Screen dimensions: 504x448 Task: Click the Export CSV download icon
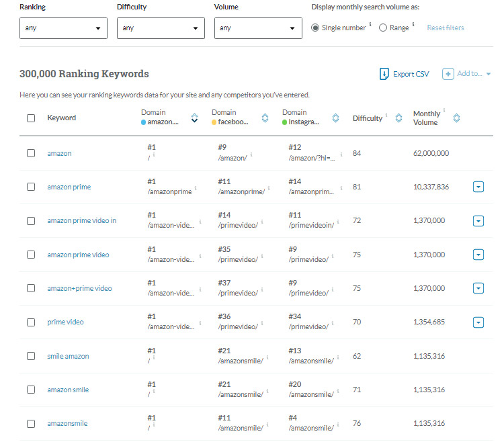point(384,74)
